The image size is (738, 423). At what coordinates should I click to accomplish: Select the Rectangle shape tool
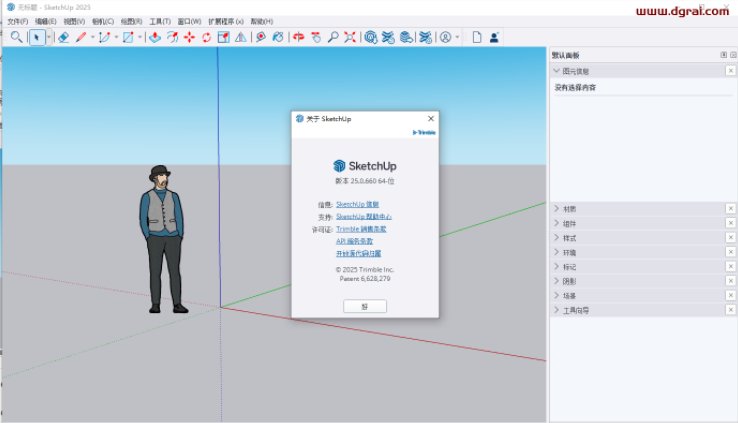128,37
